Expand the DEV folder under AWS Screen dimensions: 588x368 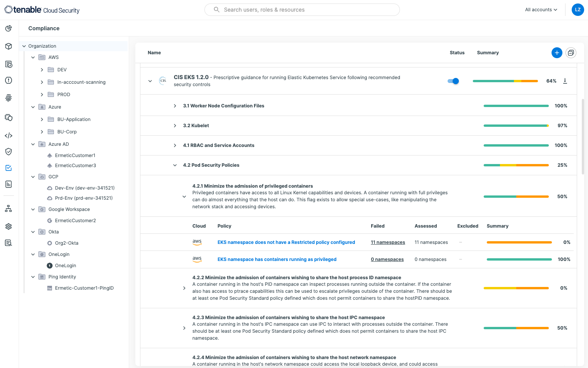[x=42, y=69]
